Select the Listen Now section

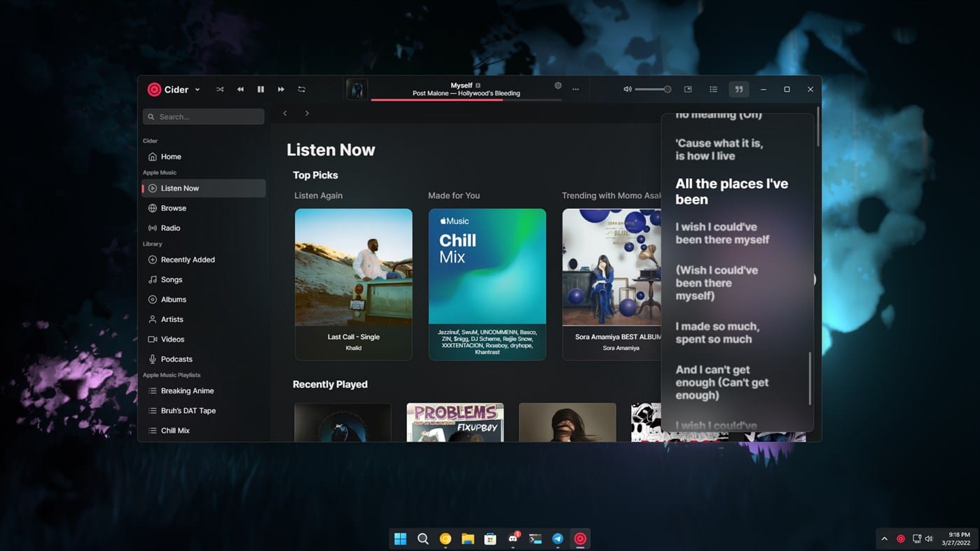(179, 188)
